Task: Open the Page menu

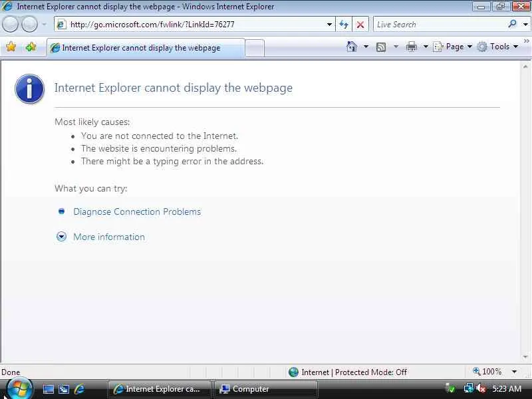Action: [453, 47]
